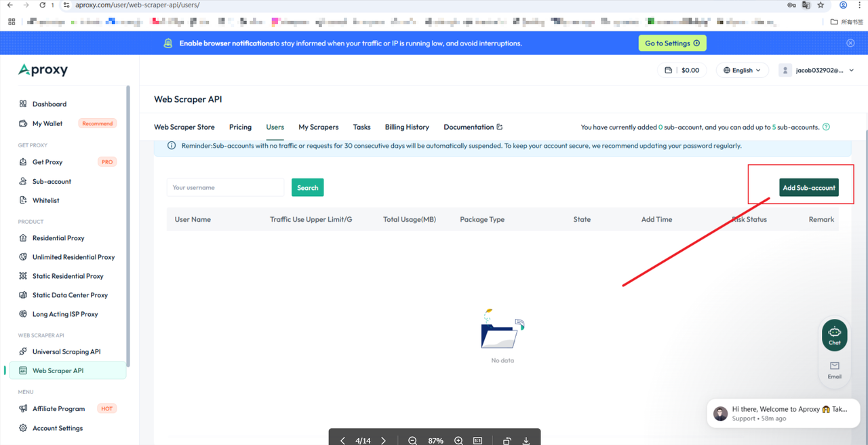Click the download icon in viewer toolbar
Screen dimensions: 868x445
pyautogui.click(x=526, y=440)
